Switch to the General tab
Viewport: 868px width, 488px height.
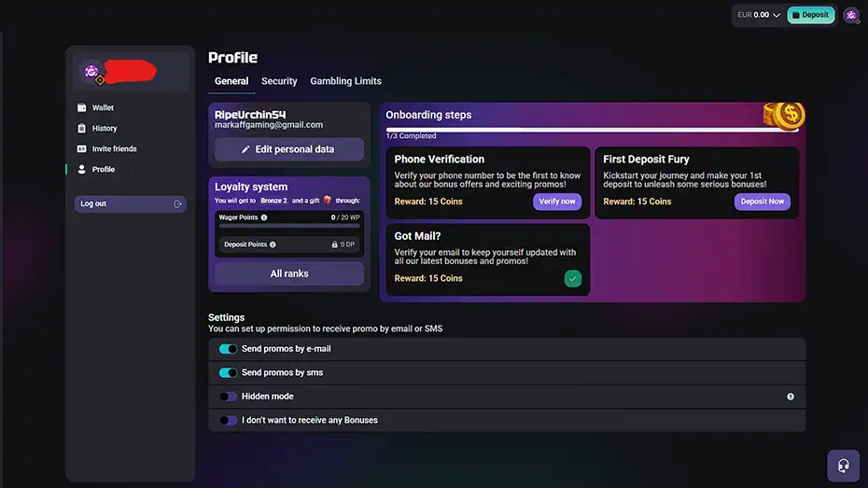pos(231,81)
